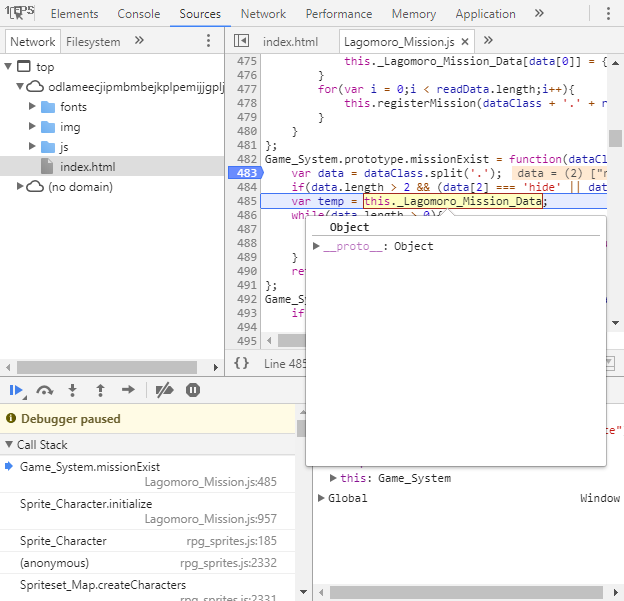Click the Step arrow icon
Image resolution: width=624 pixels, height=601 pixels.
[128, 390]
